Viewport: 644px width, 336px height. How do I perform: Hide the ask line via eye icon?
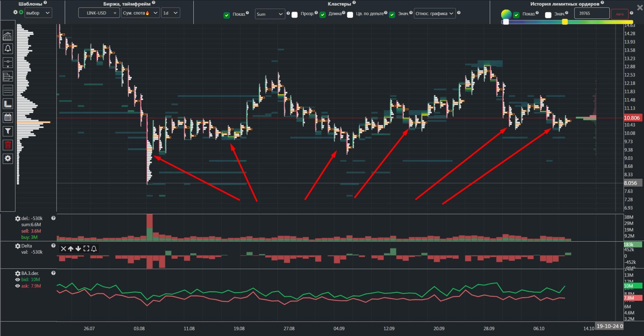click(18, 286)
